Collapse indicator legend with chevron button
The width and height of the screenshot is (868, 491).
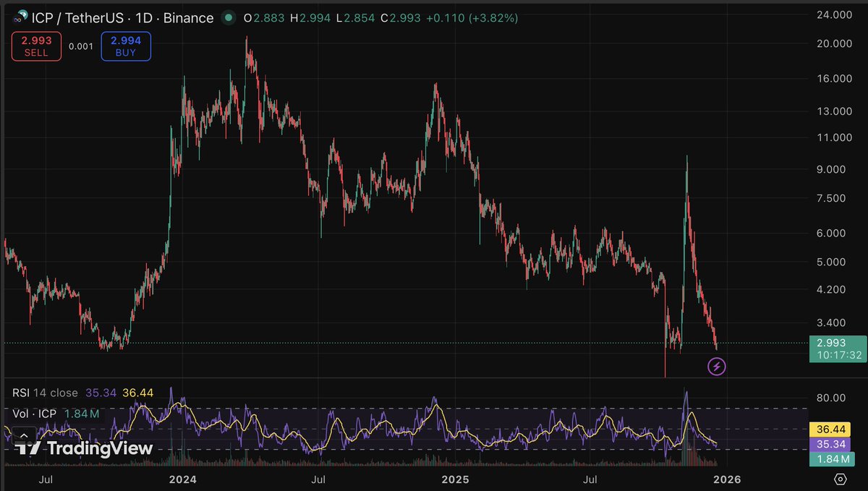[x=25, y=435]
